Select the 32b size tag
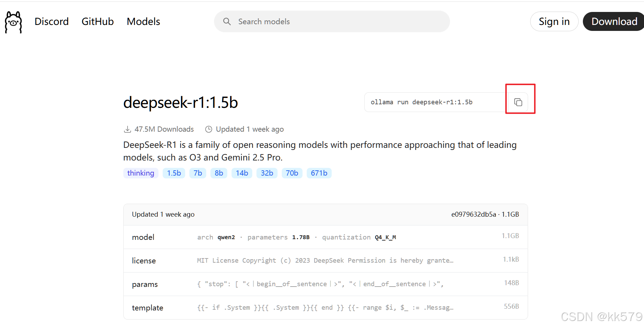The height and width of the screenshot is (328, 644). 267,173
